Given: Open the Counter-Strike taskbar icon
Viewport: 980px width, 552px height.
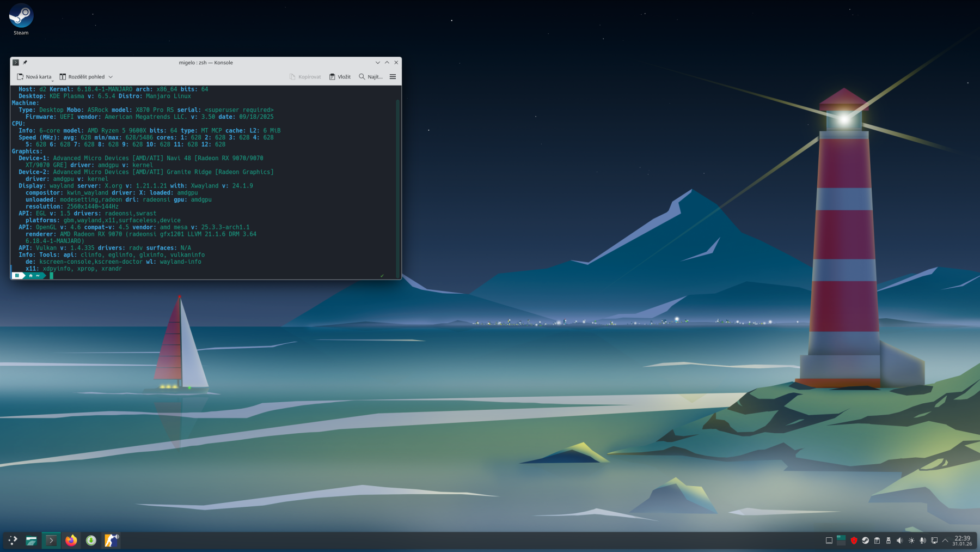Looking at the screenshot, I should click(x=112, y=541).
